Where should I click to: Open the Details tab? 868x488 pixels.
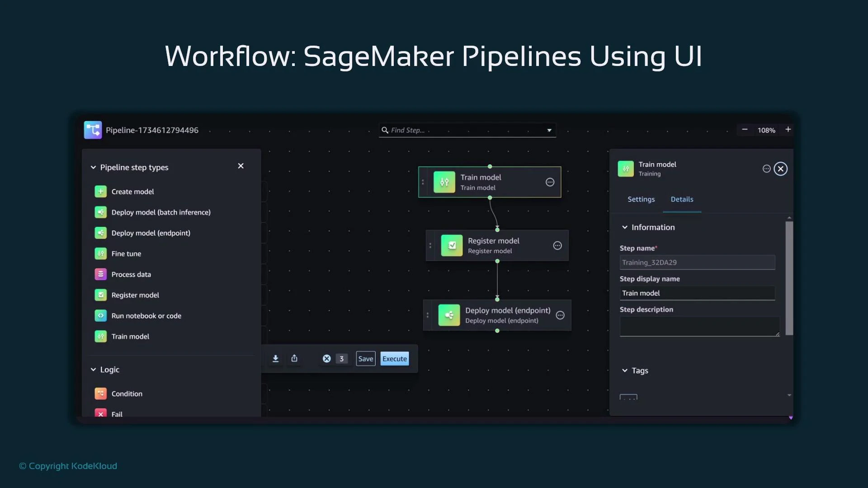point(682,199)
